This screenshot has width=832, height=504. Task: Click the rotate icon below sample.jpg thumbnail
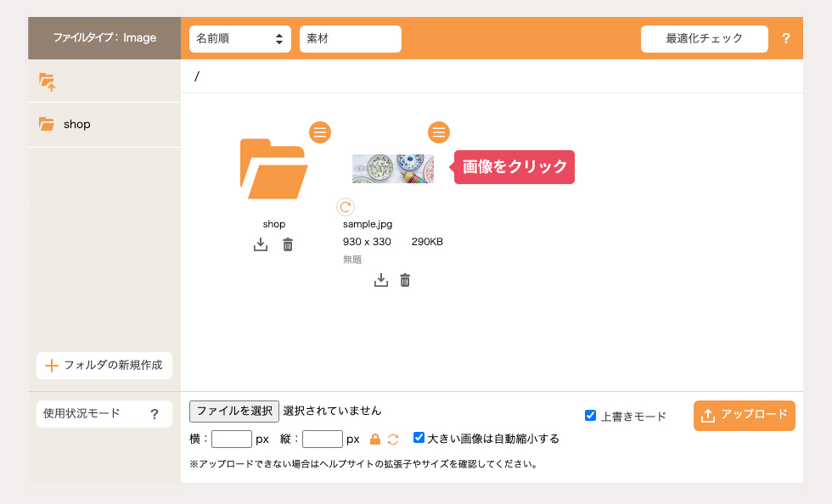[x=347, y=206]
